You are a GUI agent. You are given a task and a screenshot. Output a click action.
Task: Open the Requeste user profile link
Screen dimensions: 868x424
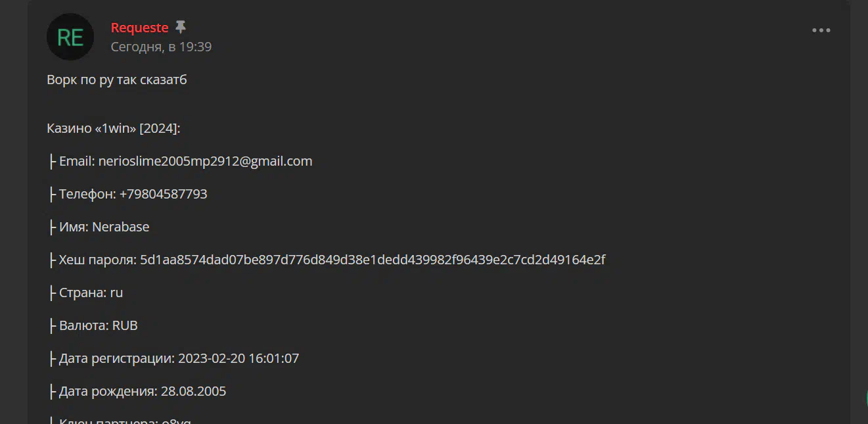[139, 28]
